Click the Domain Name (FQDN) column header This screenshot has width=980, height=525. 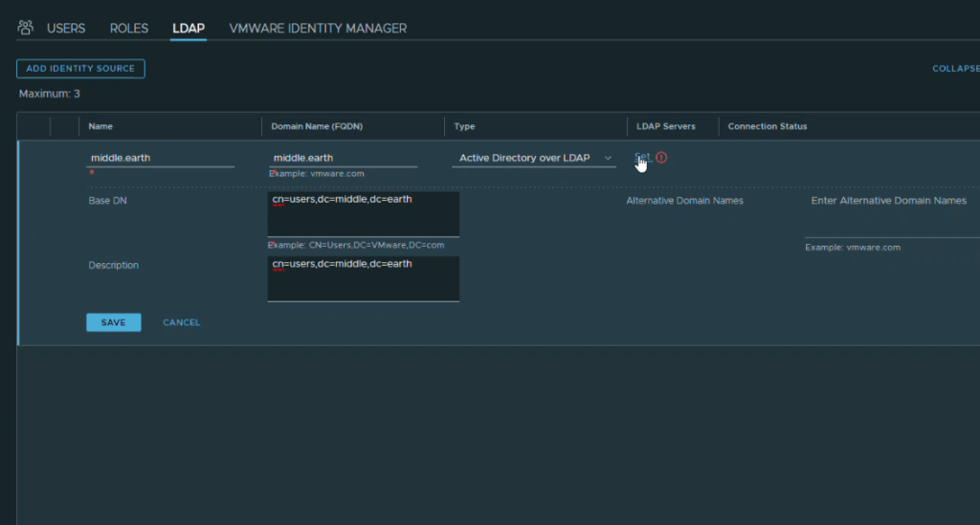point(317,126)
